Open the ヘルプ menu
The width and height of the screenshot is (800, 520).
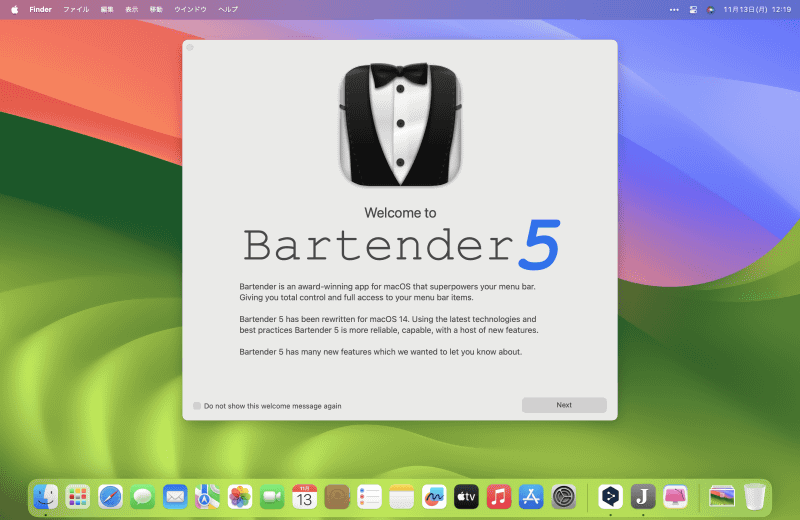[228, 9]
